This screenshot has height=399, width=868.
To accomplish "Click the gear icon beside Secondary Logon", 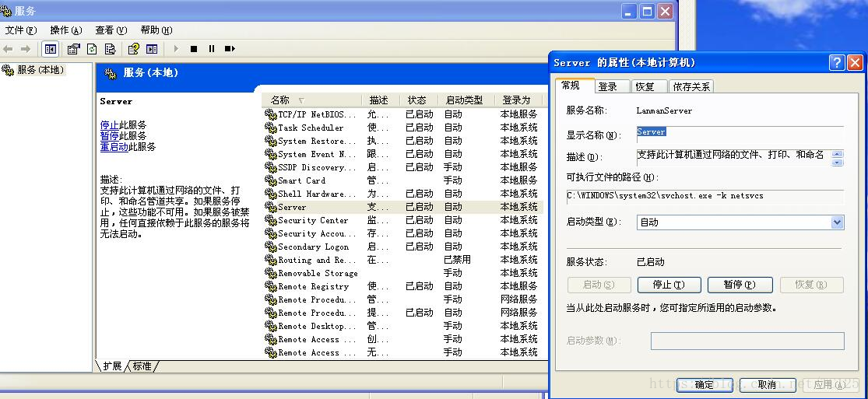I will (x=271, y=247).
